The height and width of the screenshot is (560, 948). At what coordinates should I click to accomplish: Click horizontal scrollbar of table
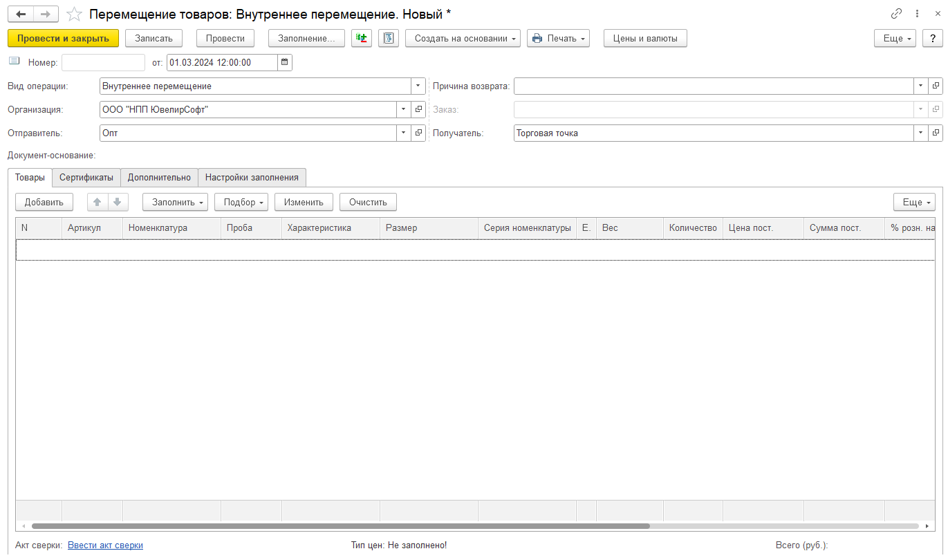tap(340, 526)
